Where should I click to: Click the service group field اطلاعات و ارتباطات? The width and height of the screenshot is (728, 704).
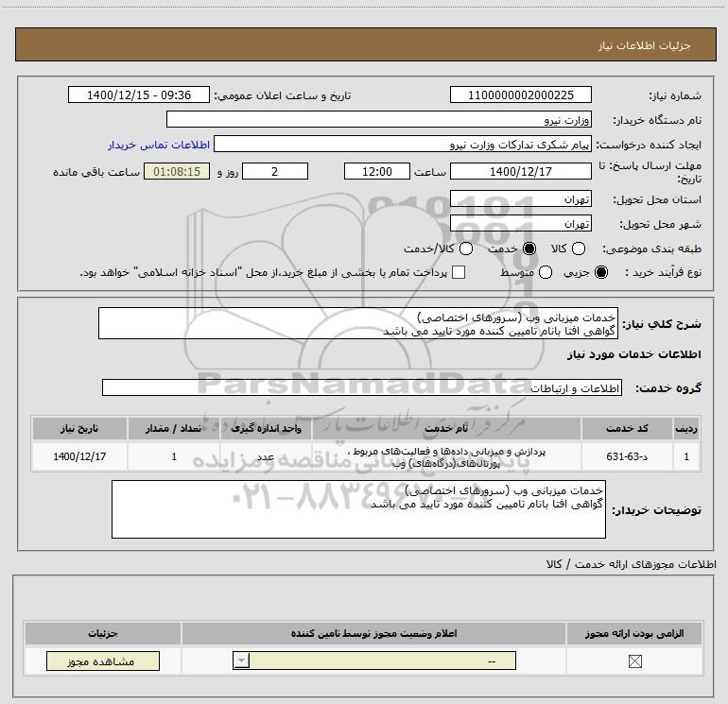[x=362, y=388]
